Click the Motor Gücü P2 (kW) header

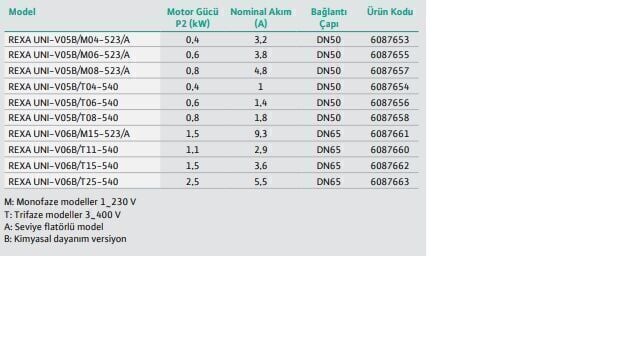pyautogui.click(x=193, y=17)
